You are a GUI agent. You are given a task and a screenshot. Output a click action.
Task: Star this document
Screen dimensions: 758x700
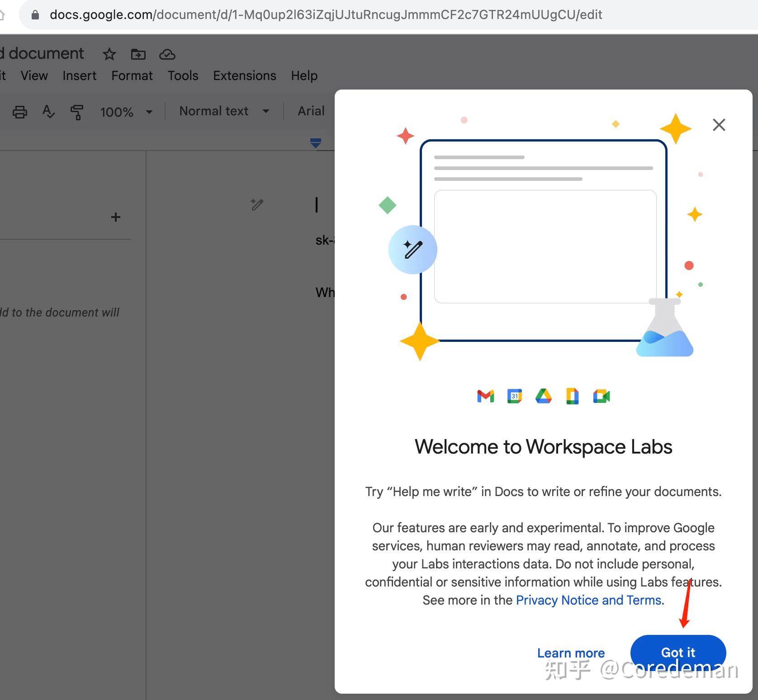[109, 54]
